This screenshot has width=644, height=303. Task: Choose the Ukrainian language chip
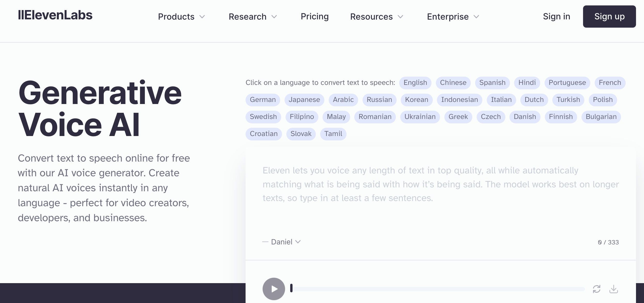click(420, 117)
